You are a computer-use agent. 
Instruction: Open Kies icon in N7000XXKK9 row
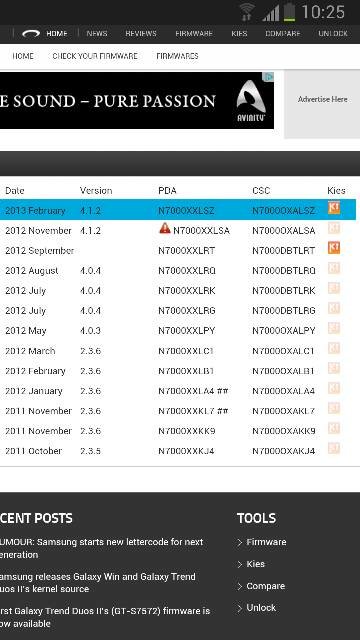334,428
